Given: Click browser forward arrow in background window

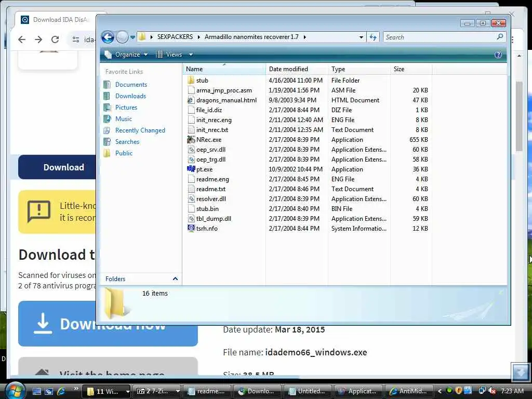Looking at the screenshot, I should 38,39.
